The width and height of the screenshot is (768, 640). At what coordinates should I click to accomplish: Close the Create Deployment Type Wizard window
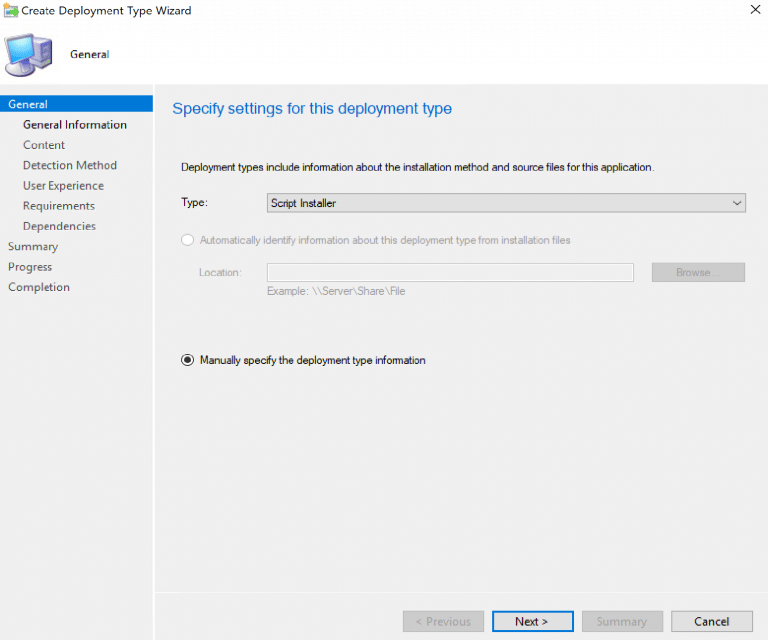tap(751, 11)
